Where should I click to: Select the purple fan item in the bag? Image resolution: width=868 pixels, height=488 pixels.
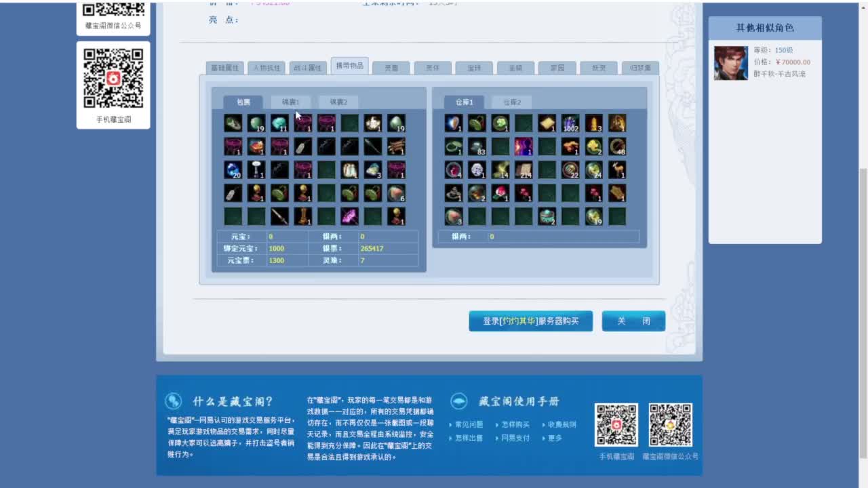350,216
